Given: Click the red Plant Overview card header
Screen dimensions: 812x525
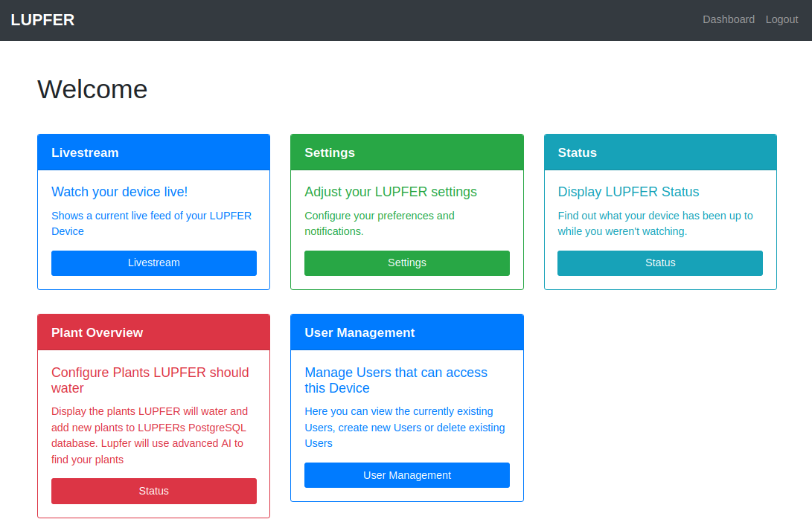Looking at the screenshot, I should pos(97,332).
